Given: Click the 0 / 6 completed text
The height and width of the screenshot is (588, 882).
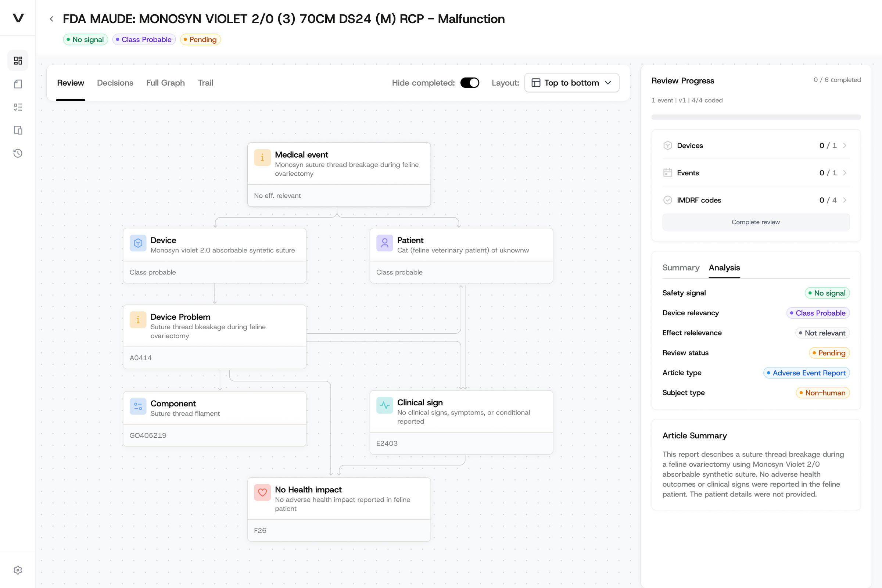Looking at the screenshot, I should (837, 80).
